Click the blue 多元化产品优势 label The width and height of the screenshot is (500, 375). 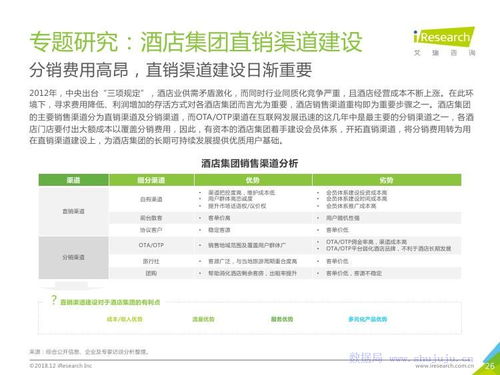(368, 319)
